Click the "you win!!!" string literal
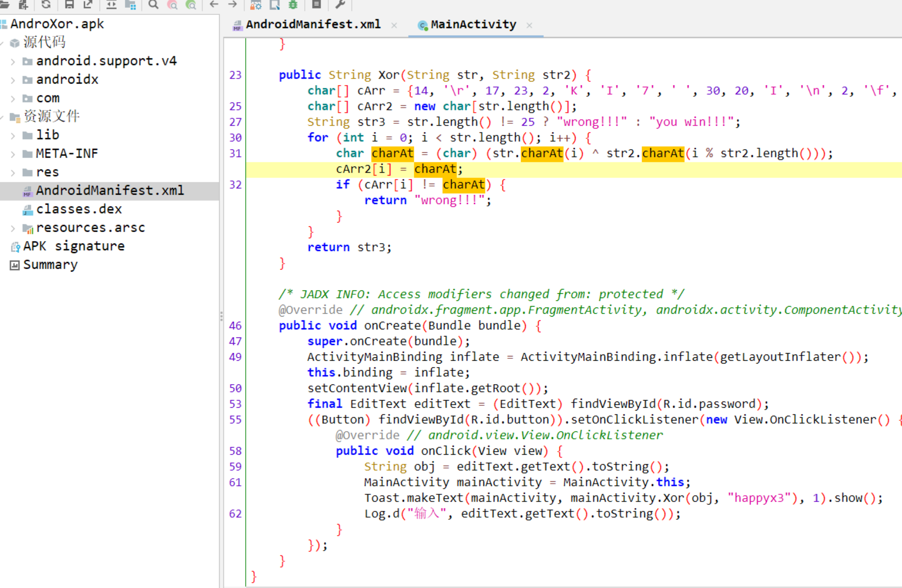This screenshot has height=588, width=902. 692,121
